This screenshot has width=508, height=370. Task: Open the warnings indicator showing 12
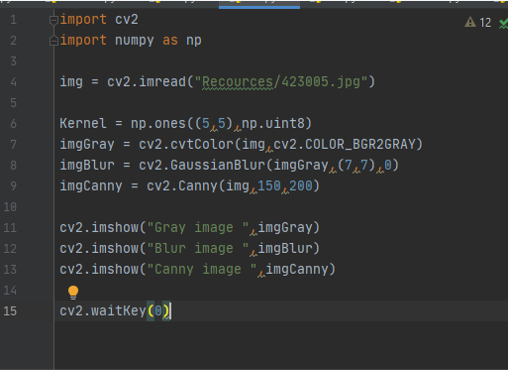478,23
